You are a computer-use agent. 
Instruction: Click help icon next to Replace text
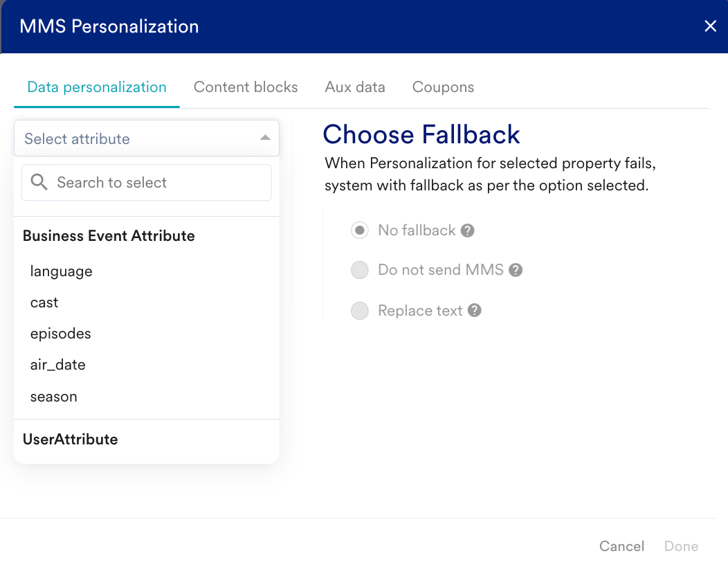474,311
